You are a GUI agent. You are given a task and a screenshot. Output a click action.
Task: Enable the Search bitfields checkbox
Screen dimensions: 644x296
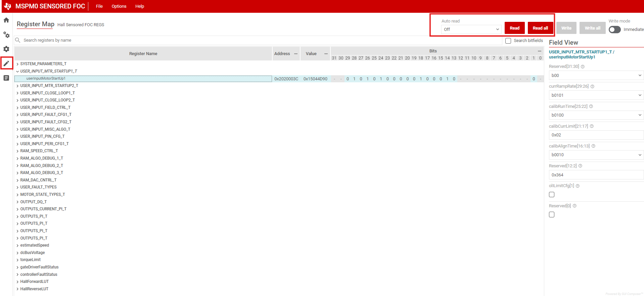(508, 41)
